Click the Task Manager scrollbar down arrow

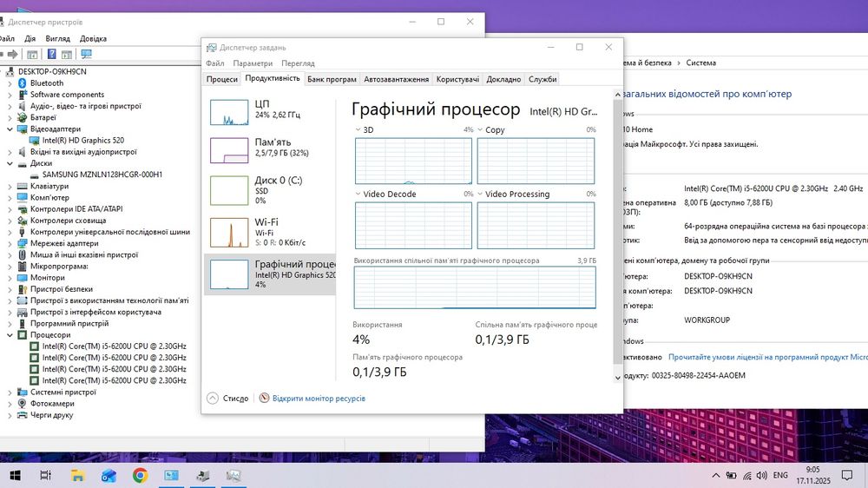pyautogui.click(x=618, y=378)
